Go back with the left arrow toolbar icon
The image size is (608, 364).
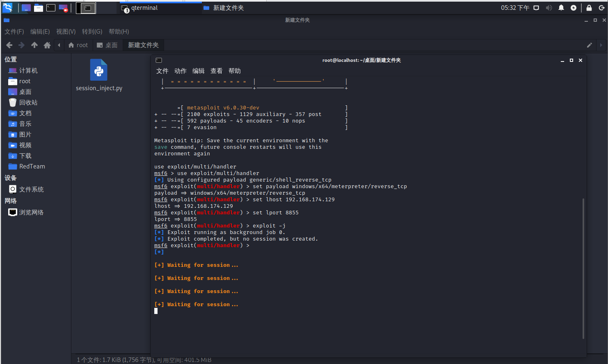pyautogui.click(x=9, y=45)
